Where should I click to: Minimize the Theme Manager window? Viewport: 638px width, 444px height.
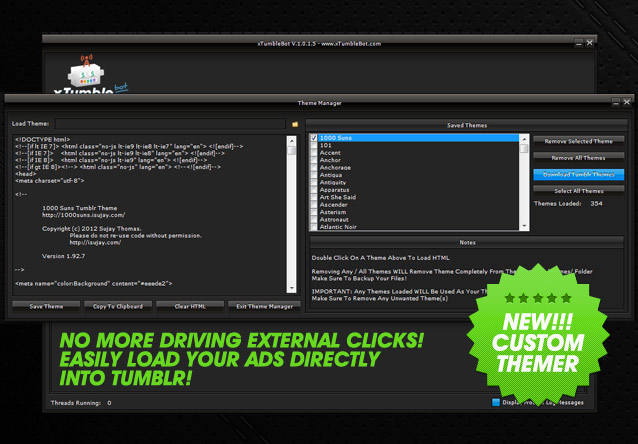[x=616, y=102]
